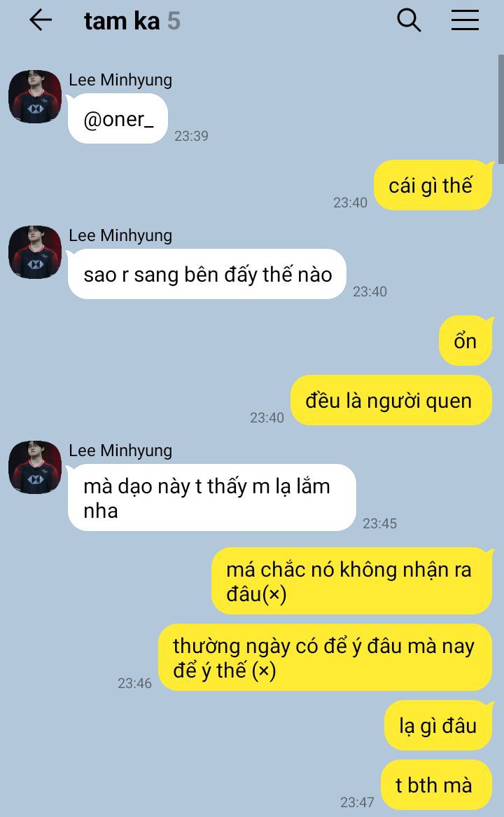This screenshot has height=817, width=504.
Task: Open the hamburger chat menu
Action: point(465,20)
